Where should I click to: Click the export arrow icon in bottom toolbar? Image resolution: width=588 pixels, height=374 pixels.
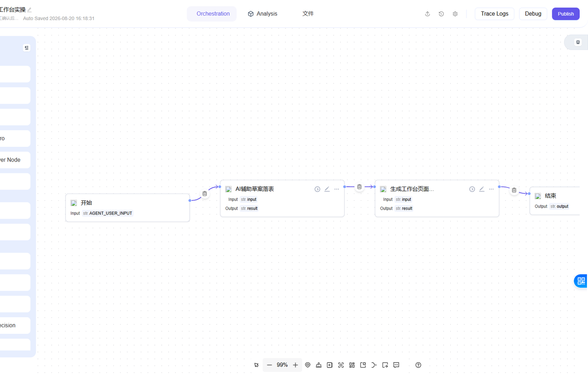385,365
